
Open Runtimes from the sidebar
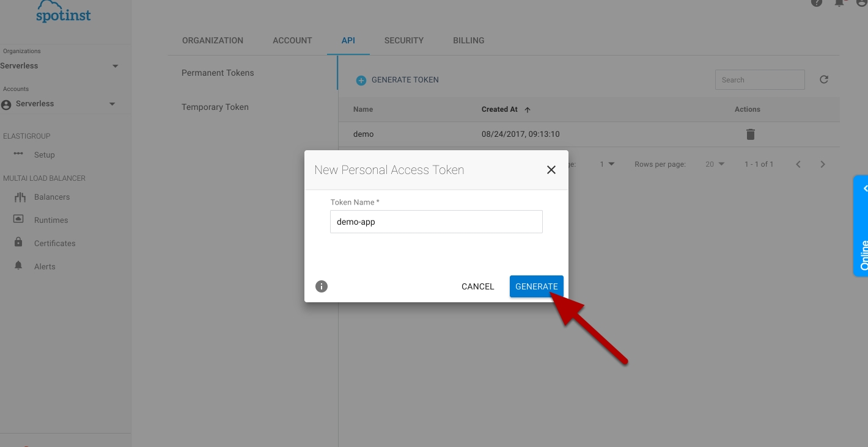click(51, 220)
